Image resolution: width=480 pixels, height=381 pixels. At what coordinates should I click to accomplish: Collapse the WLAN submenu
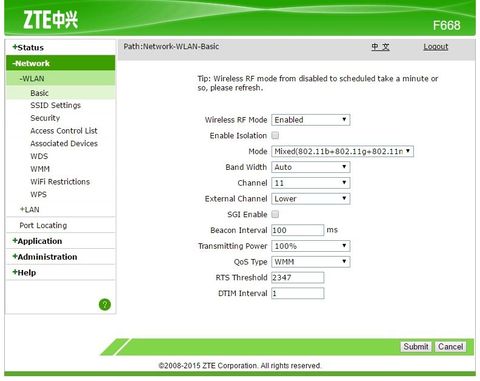[x=32, y=79]
